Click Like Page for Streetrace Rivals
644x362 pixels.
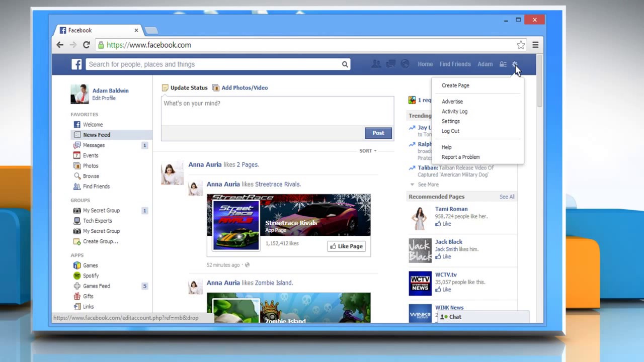pyautogui.click(x=346, y=246)
